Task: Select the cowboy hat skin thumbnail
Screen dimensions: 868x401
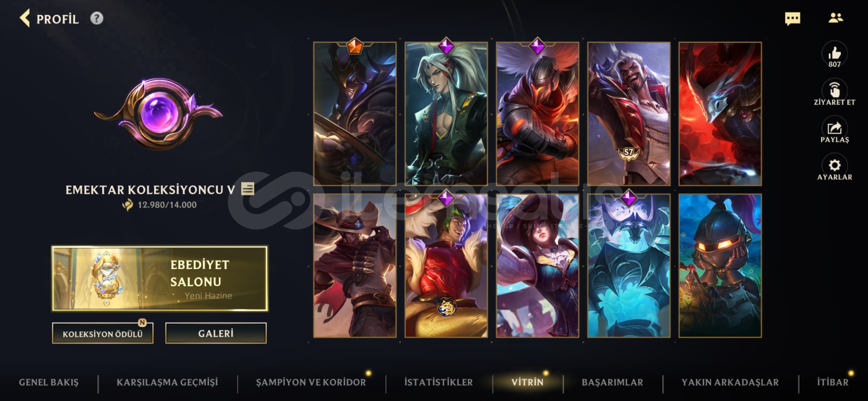Action: click(355, 265)
